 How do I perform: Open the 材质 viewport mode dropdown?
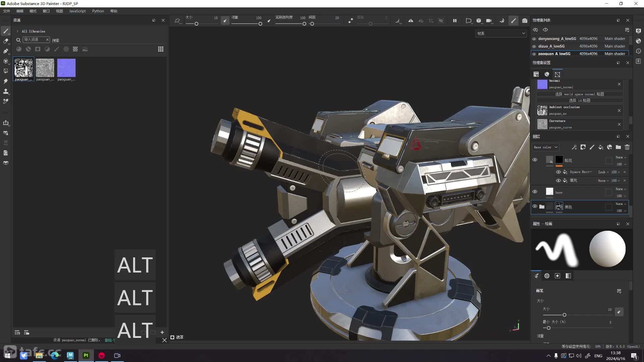click(501, 33)
